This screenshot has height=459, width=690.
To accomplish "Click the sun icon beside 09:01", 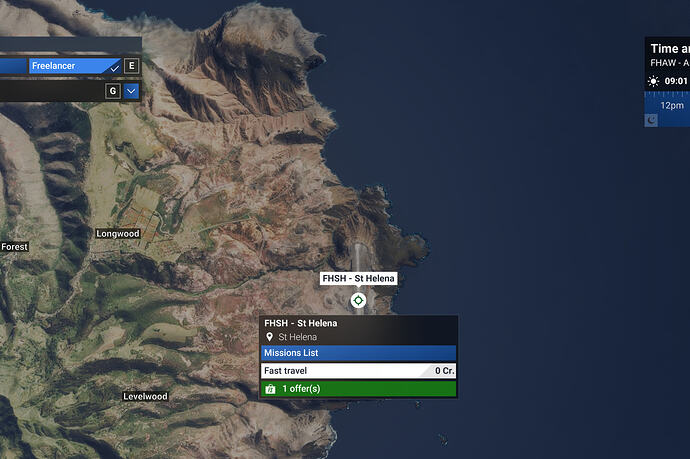I will 653,81.
